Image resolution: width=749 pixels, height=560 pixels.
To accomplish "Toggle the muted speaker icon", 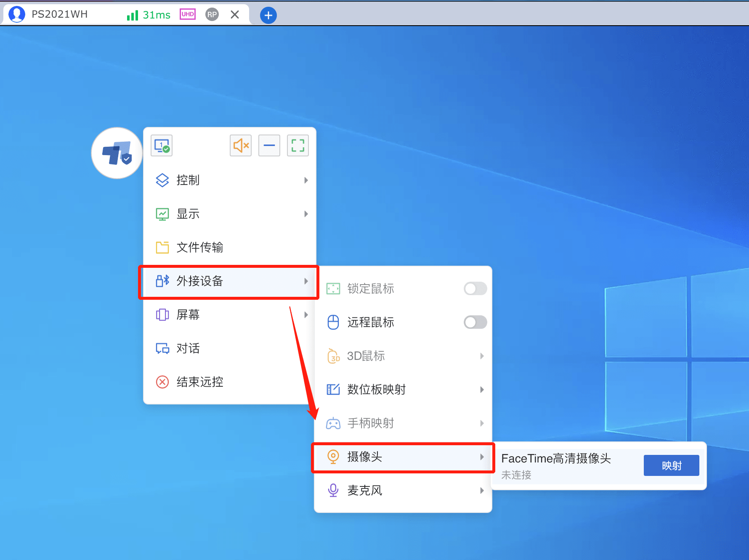I will click(241, 145).
